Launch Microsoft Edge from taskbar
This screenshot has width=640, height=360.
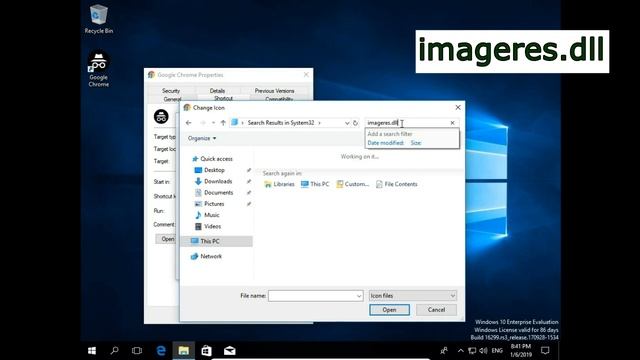click(161, 351)
